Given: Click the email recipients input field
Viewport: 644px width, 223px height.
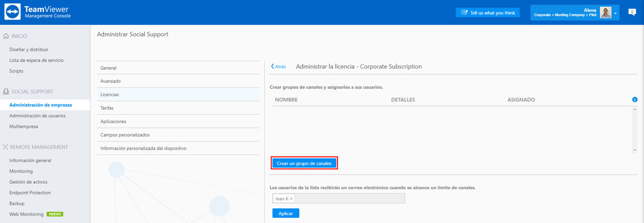Looking at the screenshot, I should 339,199.
